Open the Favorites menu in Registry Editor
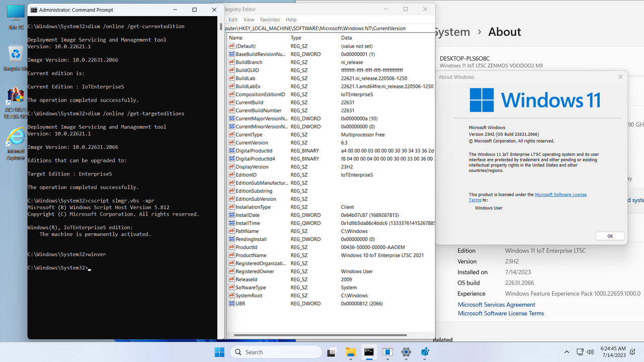Screen dimensions: 644x362 [270, 20]
